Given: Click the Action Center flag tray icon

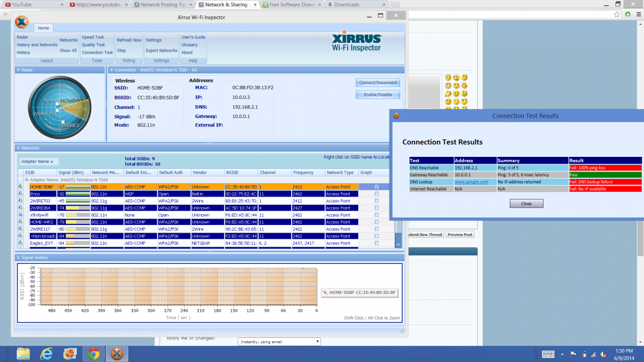Looking at the screenshot, I should tap(574, 354).
